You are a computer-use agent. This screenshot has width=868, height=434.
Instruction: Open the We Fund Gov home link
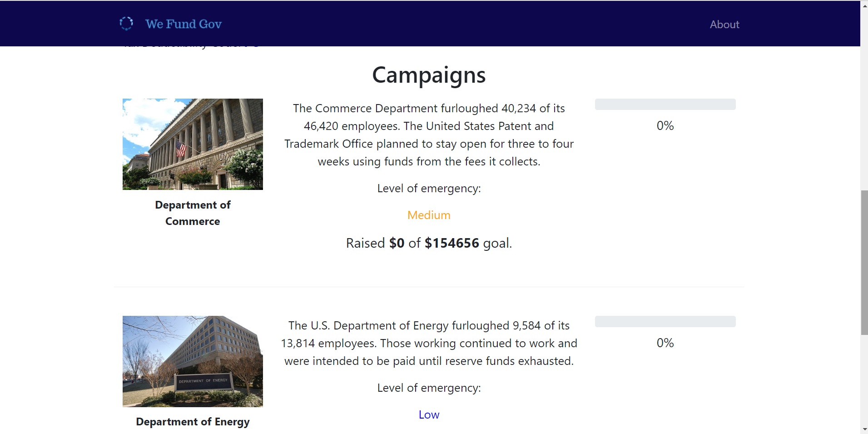(183, 24)
